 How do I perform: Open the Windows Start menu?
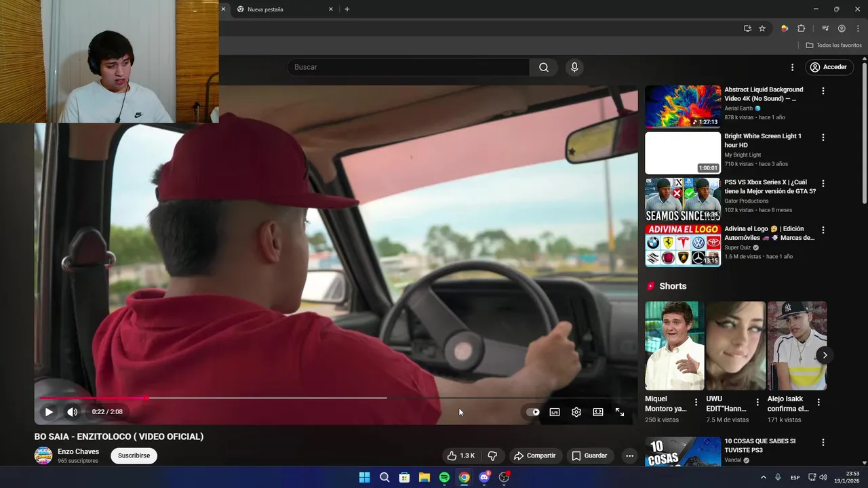(364, 477)
